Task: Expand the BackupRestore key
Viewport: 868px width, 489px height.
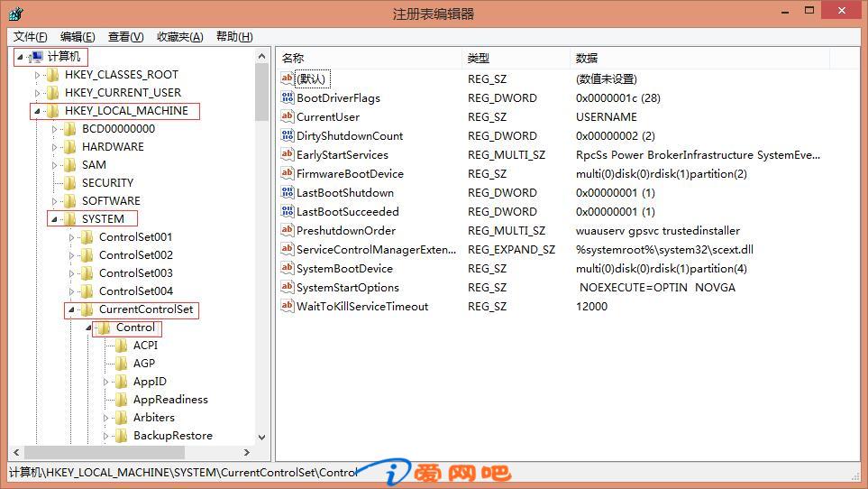Action: point(105,436)
